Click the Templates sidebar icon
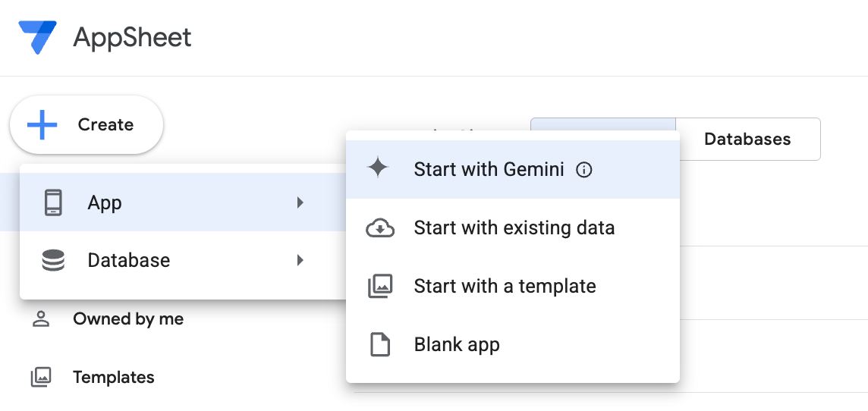Viewport: 868px width, 411px height. pyautogui.click(x=41, y=378)
